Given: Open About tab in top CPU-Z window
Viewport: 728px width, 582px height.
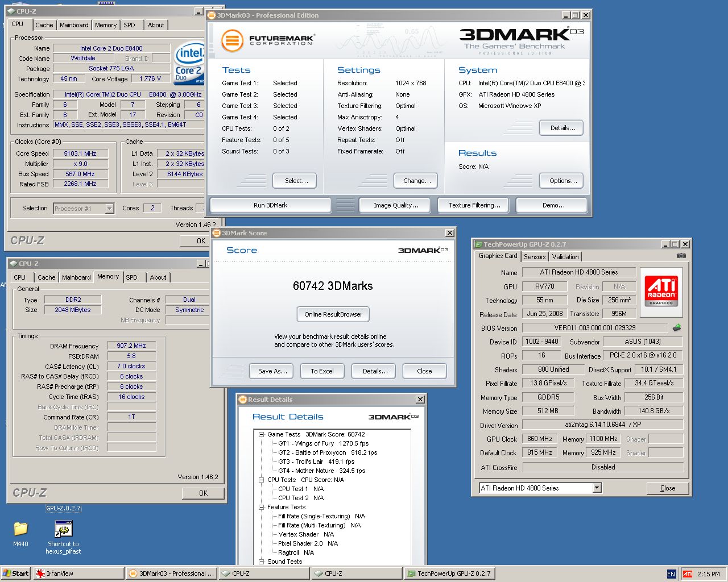Looking at the screenshot, I should [x=156, y=25].
